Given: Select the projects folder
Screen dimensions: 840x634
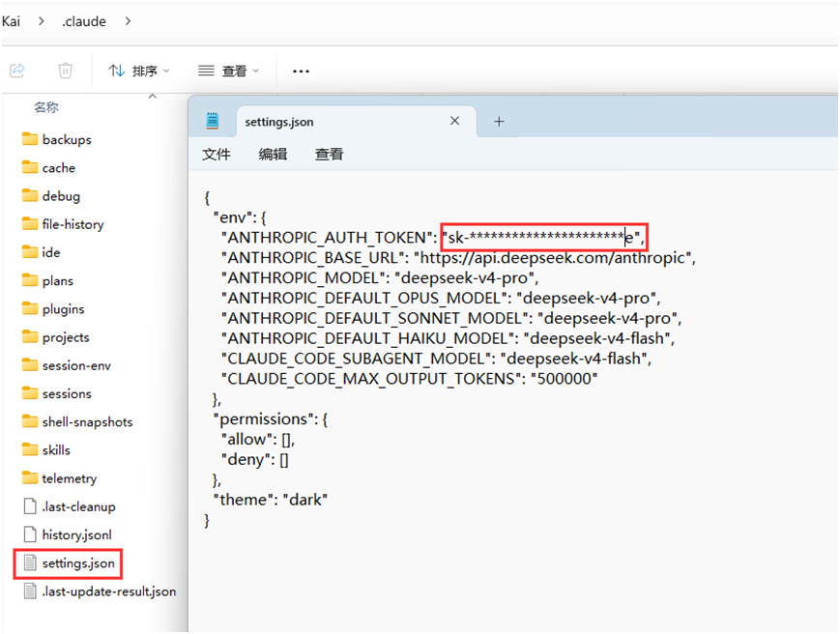Looking at the screenshot, I should [x=56, y=337].
